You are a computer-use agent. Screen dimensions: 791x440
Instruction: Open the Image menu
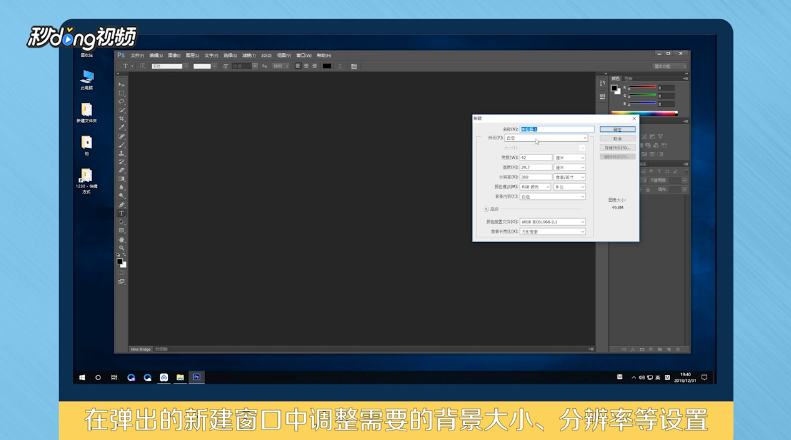pos(174,56)
